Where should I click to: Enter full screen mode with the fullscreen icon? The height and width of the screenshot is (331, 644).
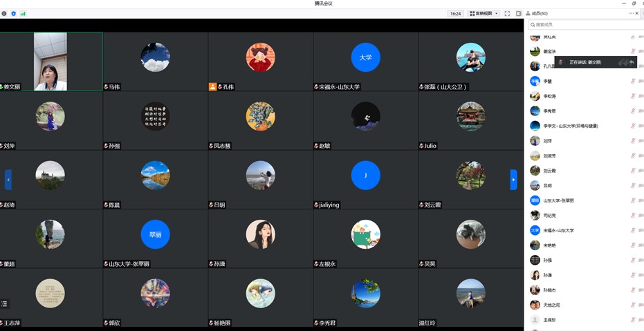pyautogui.click(x=507, y=13)
